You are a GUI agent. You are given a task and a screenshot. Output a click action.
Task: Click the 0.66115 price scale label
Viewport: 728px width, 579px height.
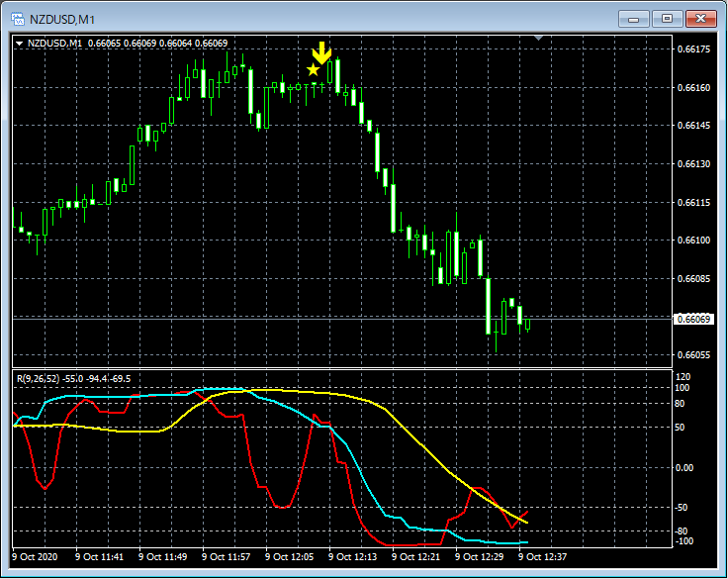click(693, 203)
